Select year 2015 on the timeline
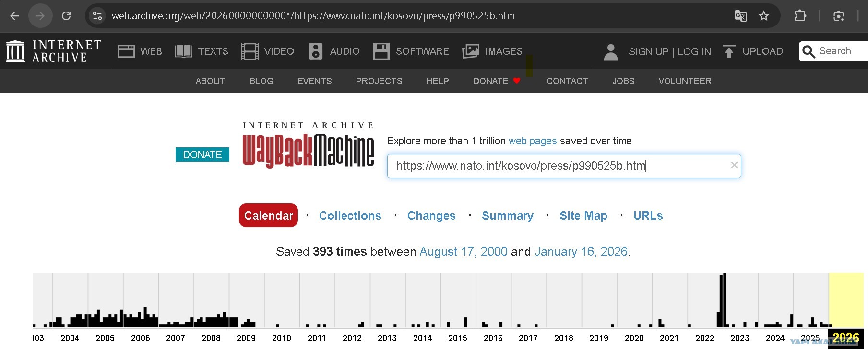Viewport: 868px width, 356px height. coord(458,338)
